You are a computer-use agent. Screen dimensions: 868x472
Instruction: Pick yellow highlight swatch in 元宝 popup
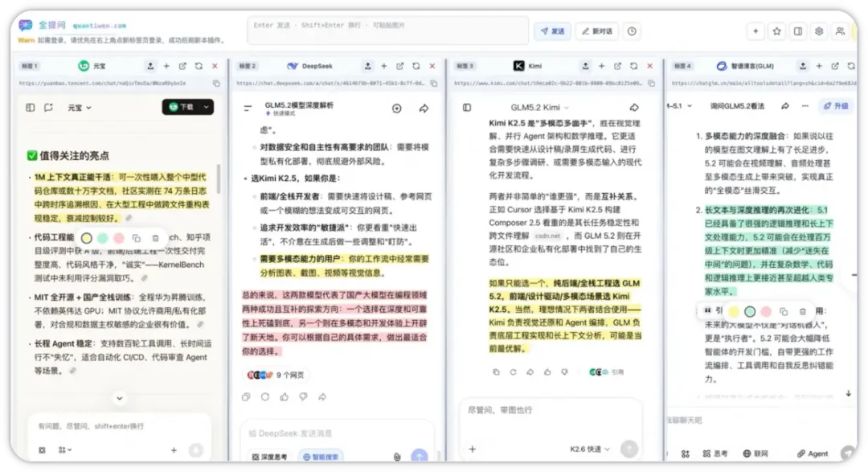(x=86, y=238)
